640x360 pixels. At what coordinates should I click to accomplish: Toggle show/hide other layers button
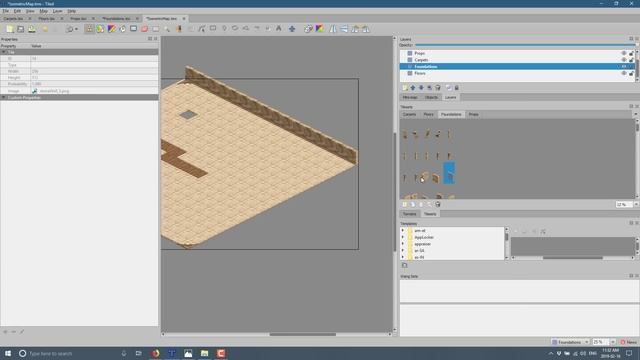pyautogui.click(x=449, y=88)
